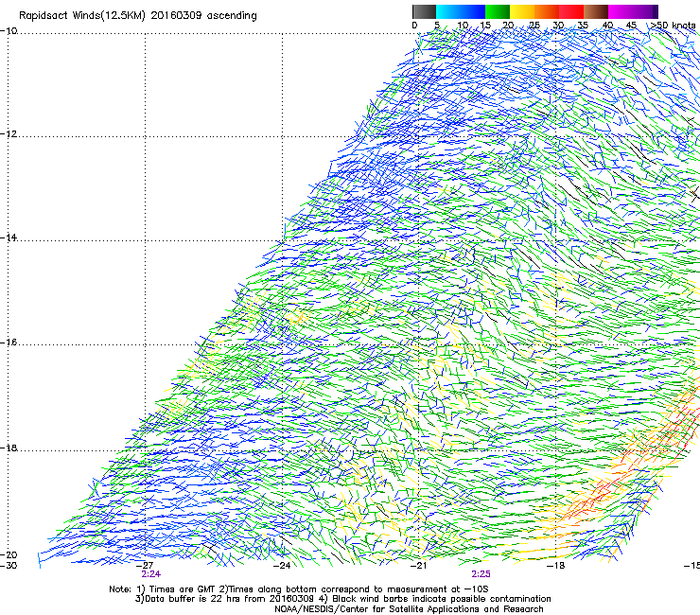The width and height of the screenshot is (700, 615).
Task: Select the orange 25-30 knots legend swatch
Action: coord(547,11)
